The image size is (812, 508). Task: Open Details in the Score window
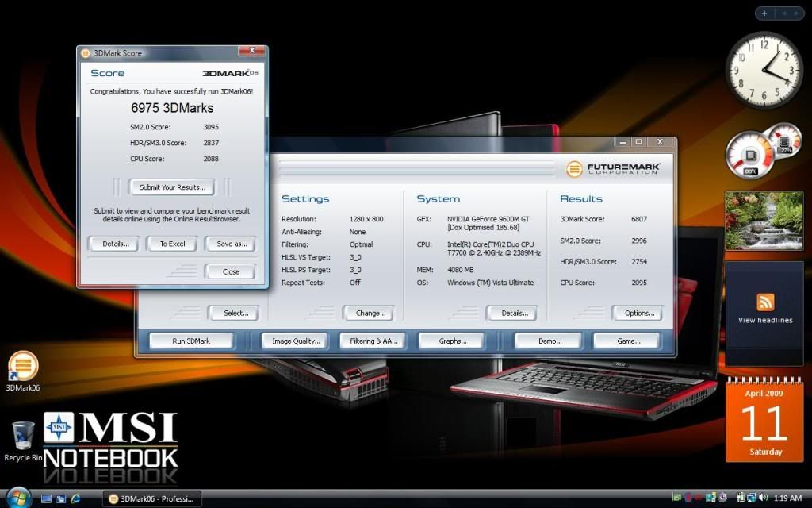116,244
